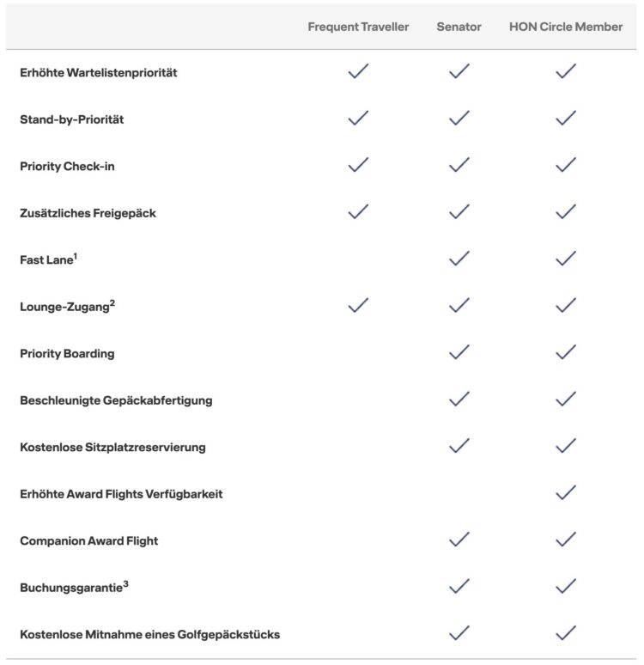
Task: Click HON Circle checkmark for Priority Boarding
Action: click(x=566, y=351)
